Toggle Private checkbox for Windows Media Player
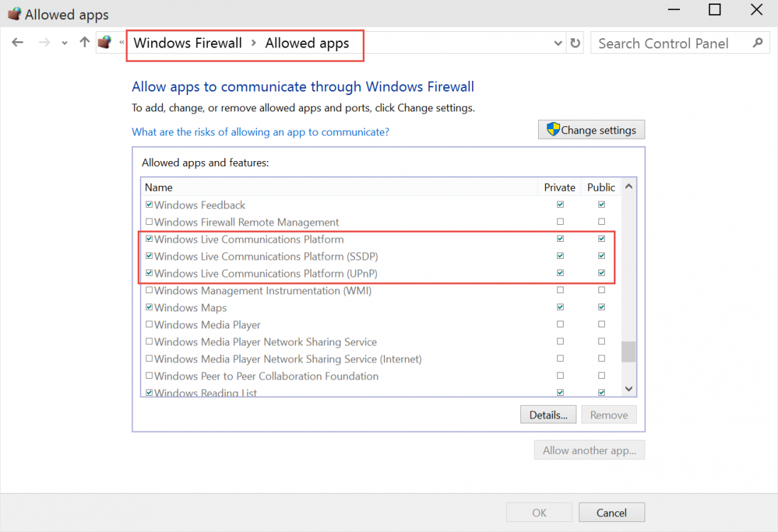The height and width of the screenshot is (532, 778). click(560, 324)
